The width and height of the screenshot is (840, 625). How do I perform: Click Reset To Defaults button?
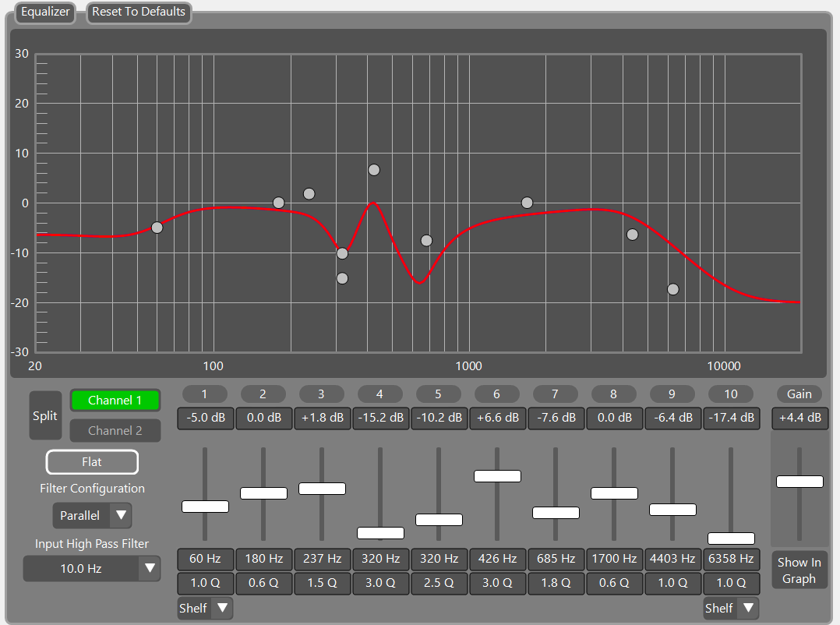point(139,12)
